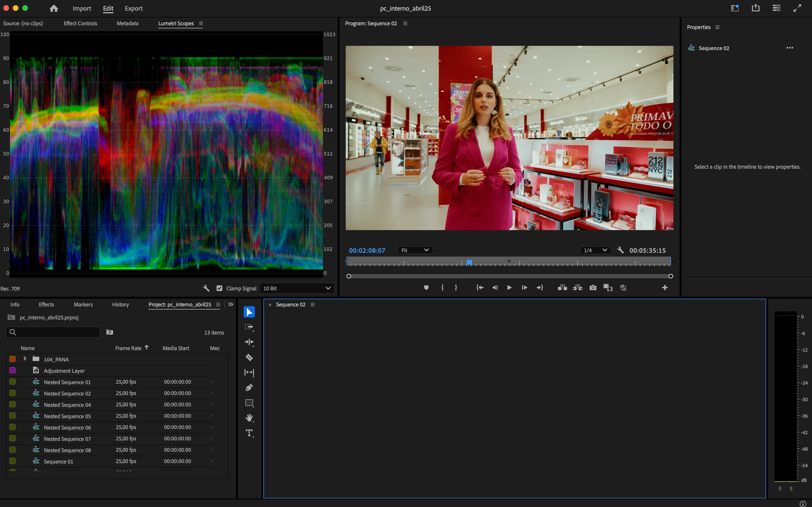Switch to the Effect Controls tab
The width and height of the screenshot is (812, 507).
[80, 23]
